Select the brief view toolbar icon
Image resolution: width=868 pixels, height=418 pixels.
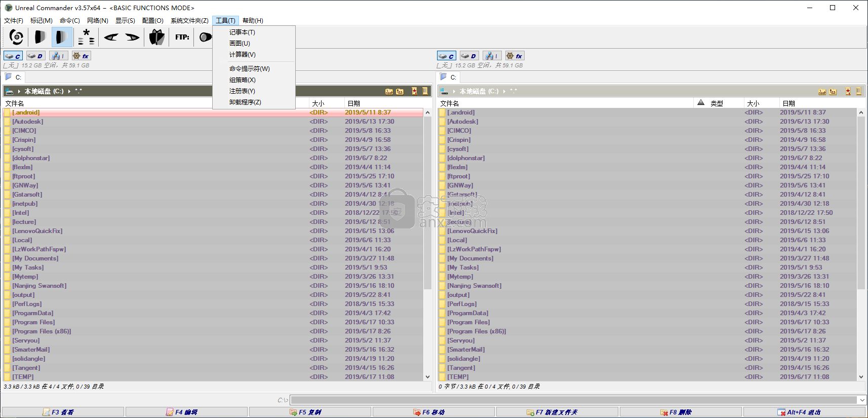click(40, 37)
